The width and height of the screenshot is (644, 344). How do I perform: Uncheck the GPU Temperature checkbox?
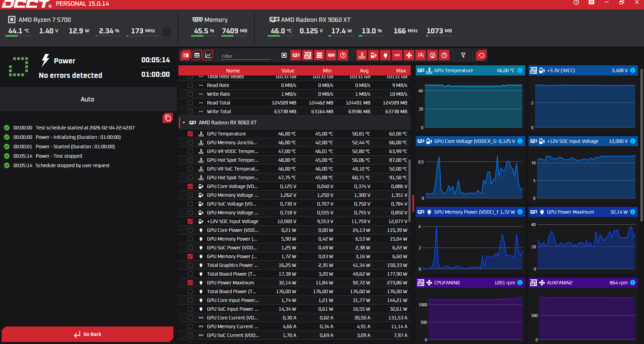(x=190, y=134)
